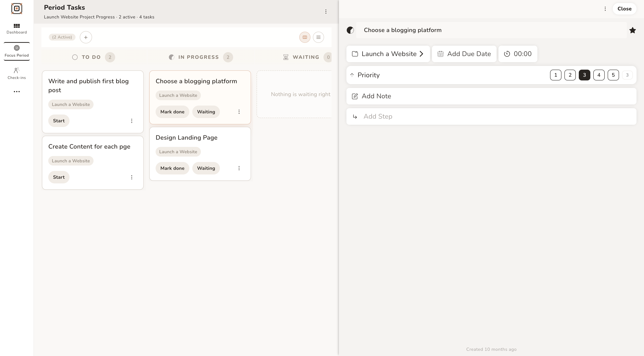The image size is (644, 356).
Task: Toggle the star favorite on task
Action: click(x=632, y=30)
